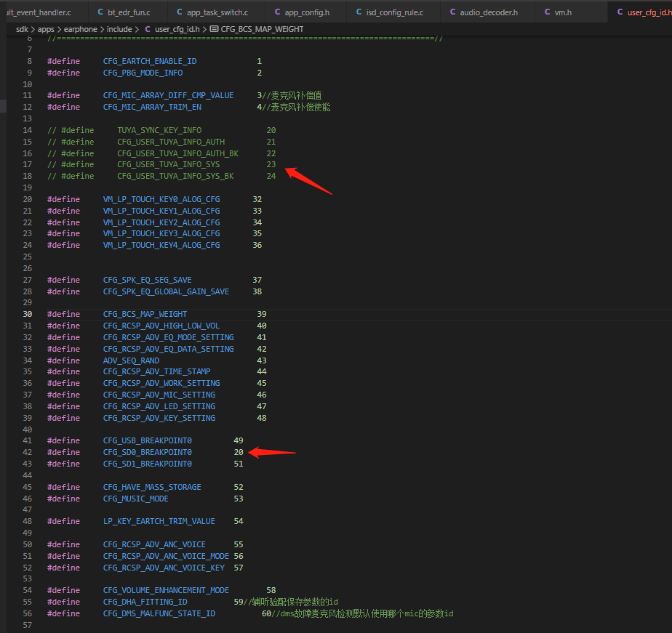Click the C icon on the user_cfg_id.h tab
The height and width of the screenshot is (633, 672).
point(620,12)
